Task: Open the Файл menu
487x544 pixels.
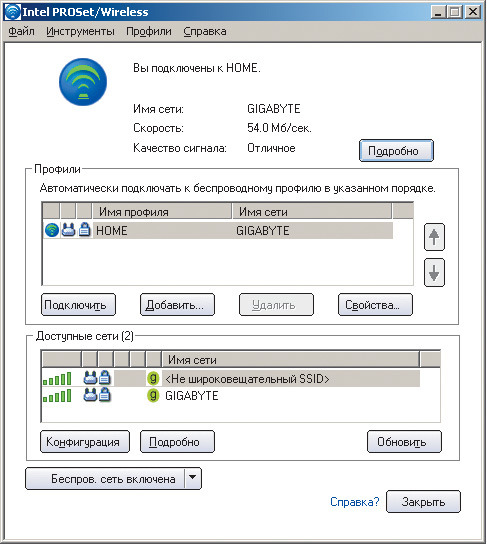Action: click(22, 31)
